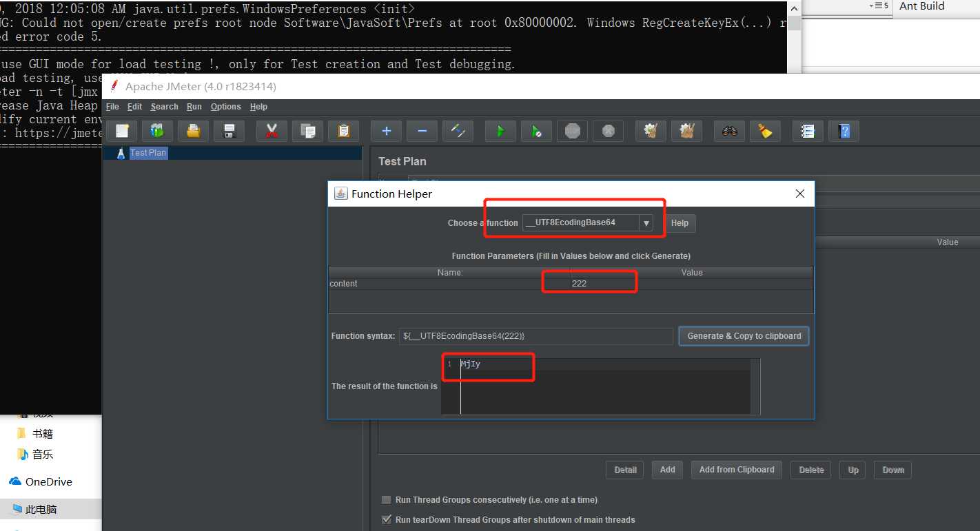Click the Up button
980x531 pixels.
(853, 470)
